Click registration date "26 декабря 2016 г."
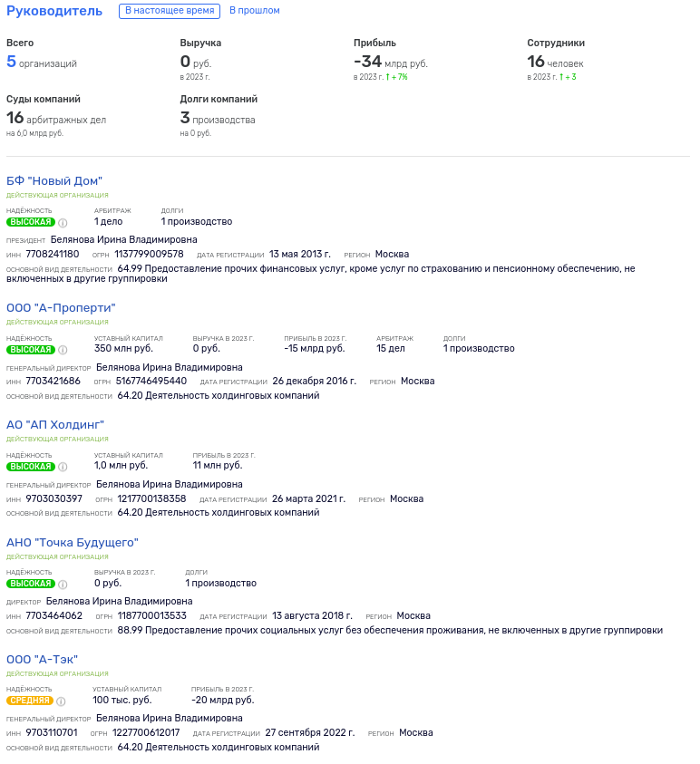This screenshot has height=764, width=700. (315, 381)
